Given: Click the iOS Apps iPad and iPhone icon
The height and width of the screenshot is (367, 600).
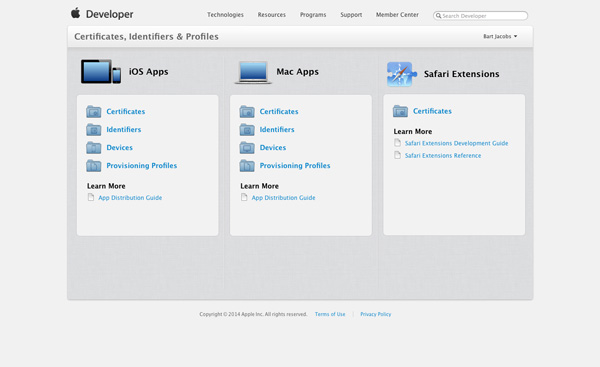Looking at the screenshot, I should pos(101,72).
